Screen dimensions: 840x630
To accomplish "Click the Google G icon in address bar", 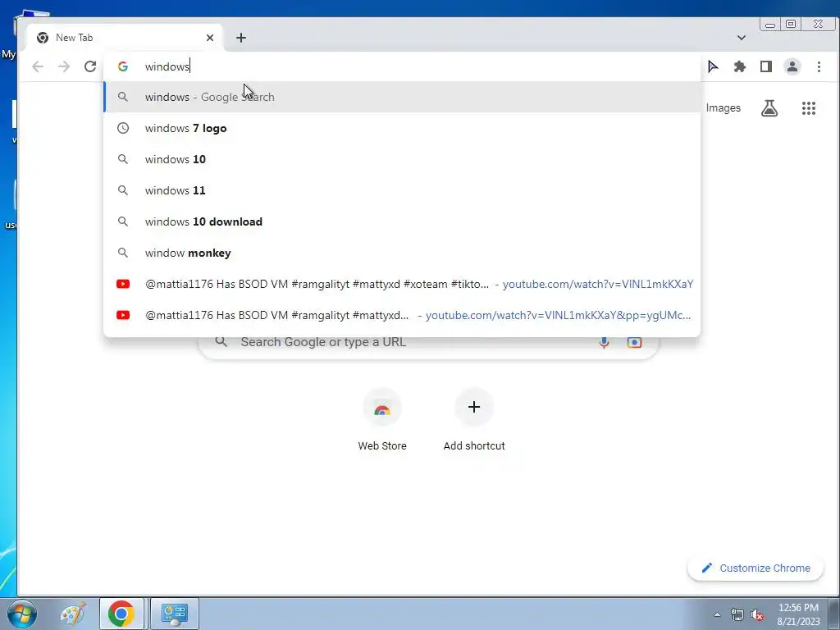I will 123,66.
